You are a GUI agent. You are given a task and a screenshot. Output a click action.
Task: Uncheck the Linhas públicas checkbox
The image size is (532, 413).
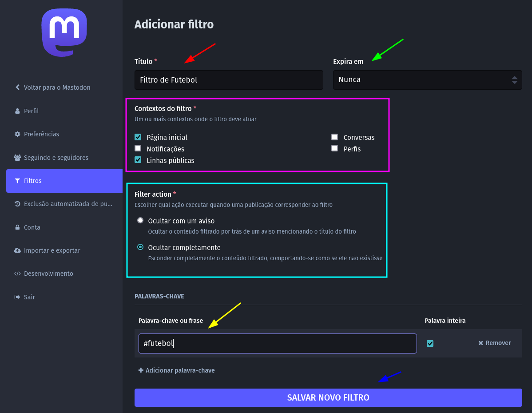tap(138, 160)
